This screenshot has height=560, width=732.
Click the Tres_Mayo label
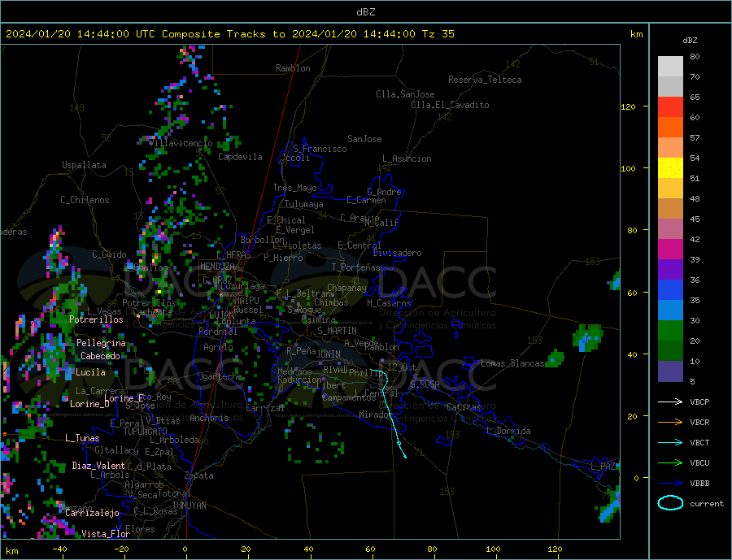pos(294,188)
